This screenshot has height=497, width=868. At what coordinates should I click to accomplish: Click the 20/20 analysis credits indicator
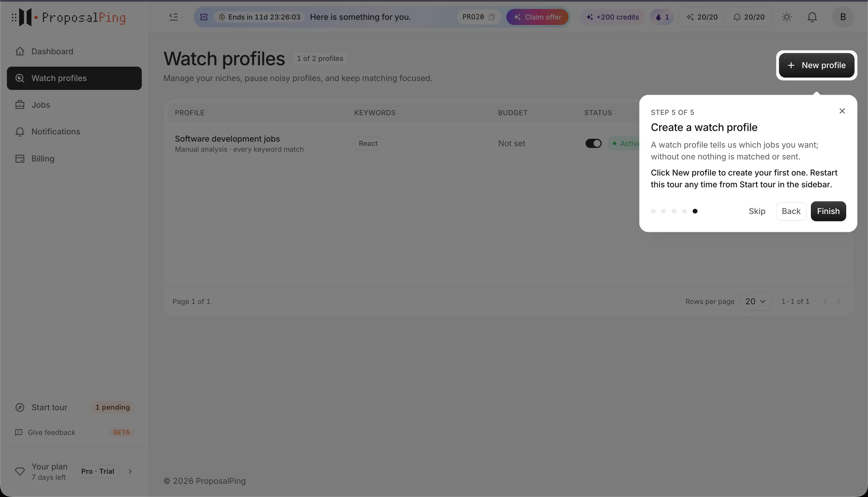click(702, 17)
